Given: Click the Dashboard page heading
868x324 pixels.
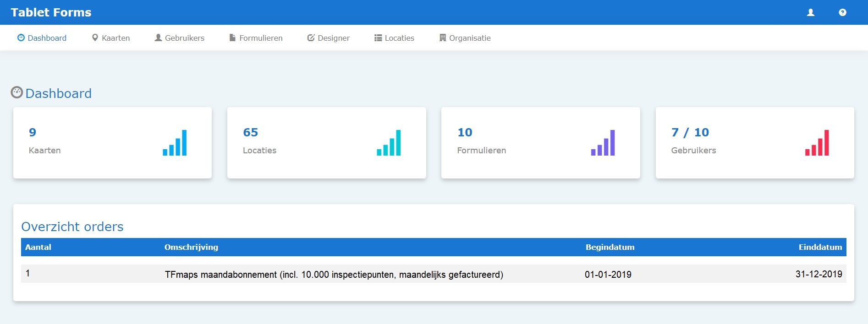Looking at the screenshot, I should [x=59, y=93].
